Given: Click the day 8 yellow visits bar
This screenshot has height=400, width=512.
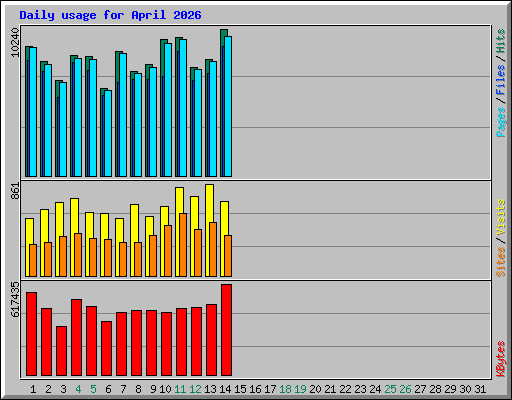Looking at the screenshot, I should coord(134,223).
